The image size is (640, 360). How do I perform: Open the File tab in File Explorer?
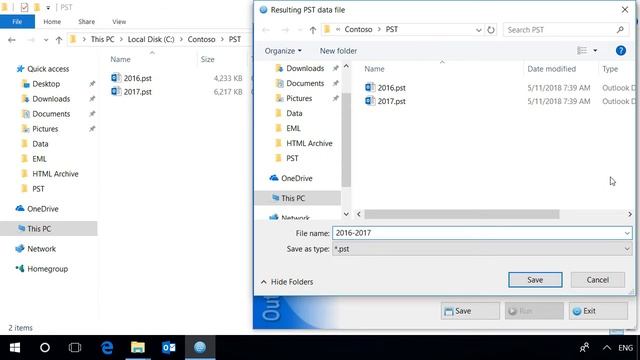click(x=17, y=22)
